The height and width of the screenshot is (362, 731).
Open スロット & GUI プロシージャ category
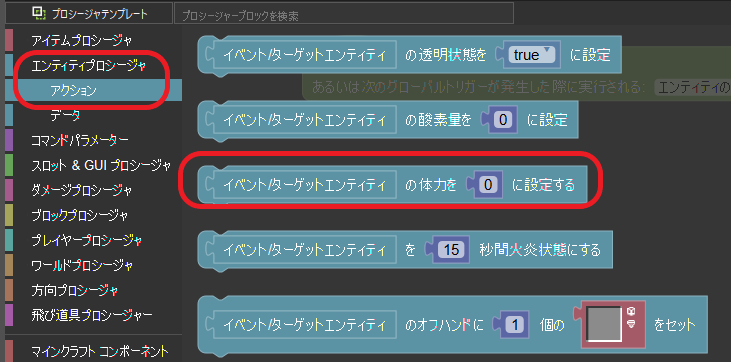click(x=101, y=165)
